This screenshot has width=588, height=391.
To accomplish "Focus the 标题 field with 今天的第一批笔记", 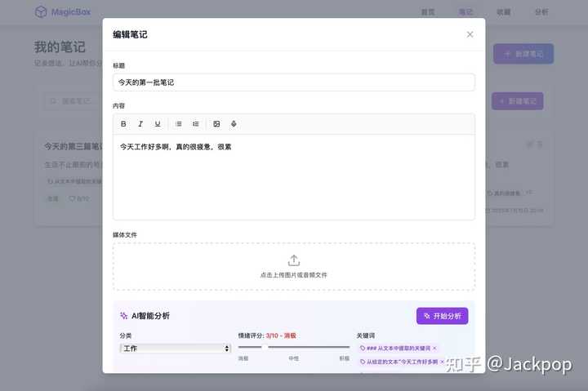I will pos(294,82).
